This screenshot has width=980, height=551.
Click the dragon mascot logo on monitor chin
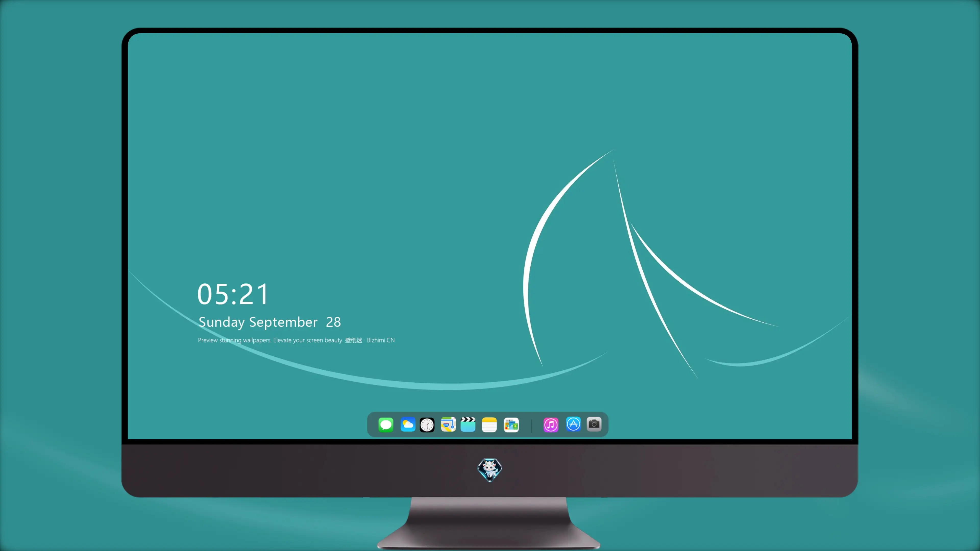(x=490, y=470)
